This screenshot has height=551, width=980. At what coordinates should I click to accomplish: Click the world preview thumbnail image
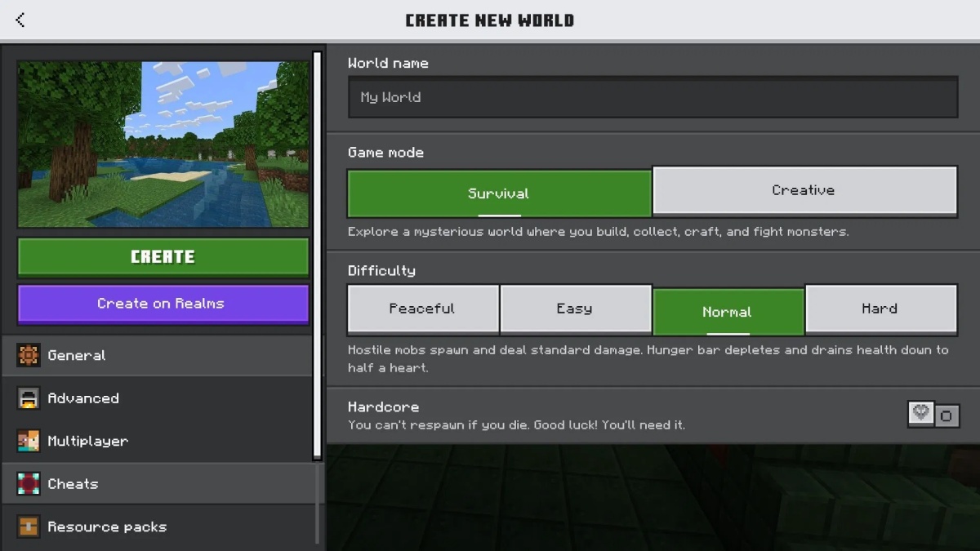pos(163,144)
